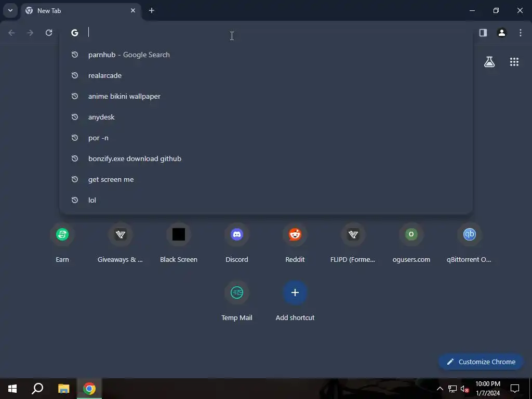The width and height of the screenshot is (532, 399).
Task: Click history clock icon beside 'realarcade'
Action: 75,75
